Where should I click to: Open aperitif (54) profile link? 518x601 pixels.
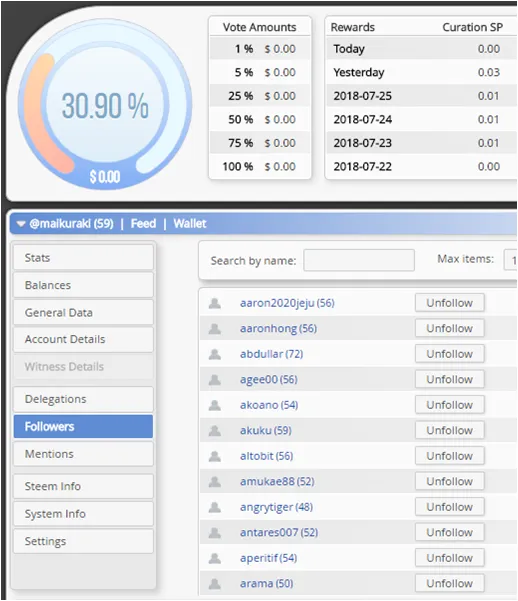click(268, 558)
